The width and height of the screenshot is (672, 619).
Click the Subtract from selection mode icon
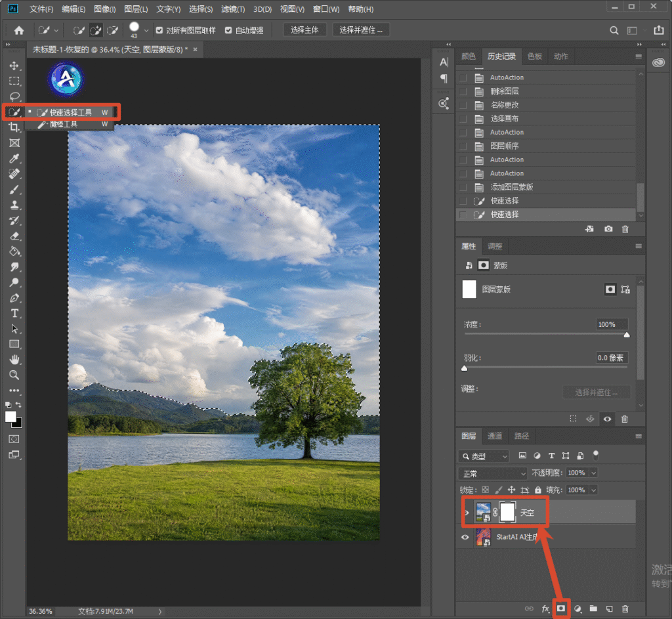pos(112,30)
